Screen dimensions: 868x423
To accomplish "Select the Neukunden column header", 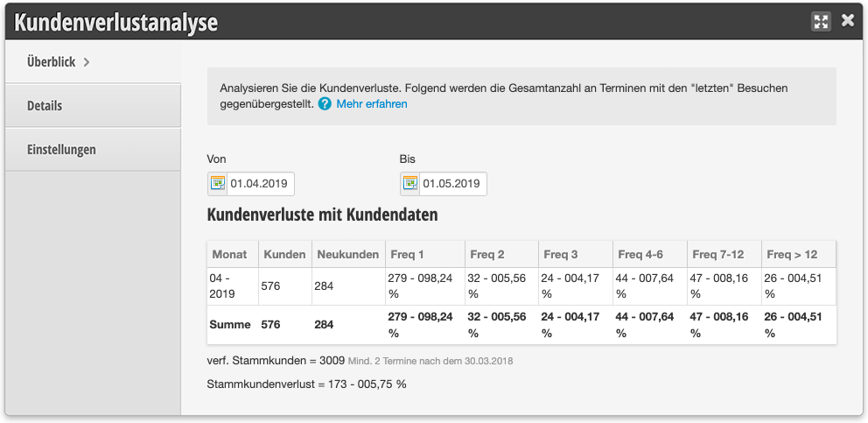I will click(x=348, y=255).
